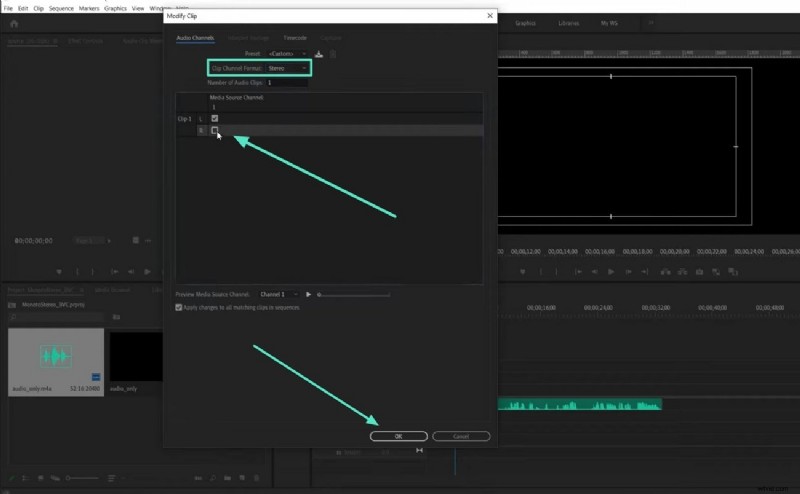The height and width of the screenshot is (494, 800).
Task: Open the Sequence menu
Action: coord(62,7)
